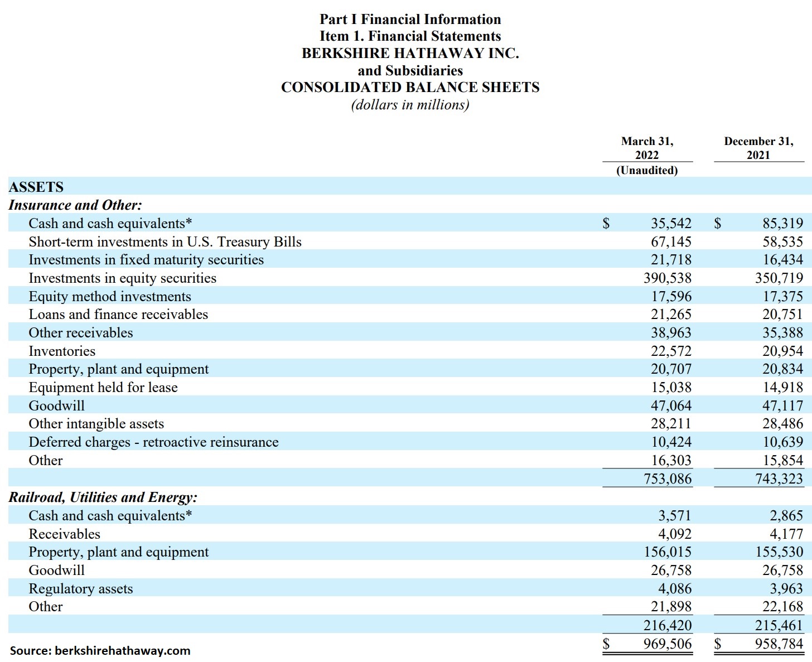Viewport: 812px width, 662px height.
Task: Click the Item 1. Financial Statements line
Action: [x=410, y=36]
